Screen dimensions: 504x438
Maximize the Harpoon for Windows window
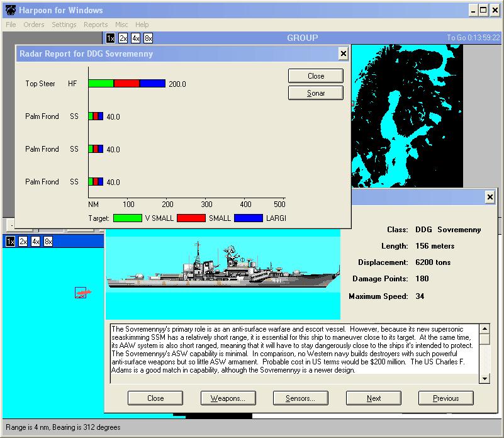(483, 10)
